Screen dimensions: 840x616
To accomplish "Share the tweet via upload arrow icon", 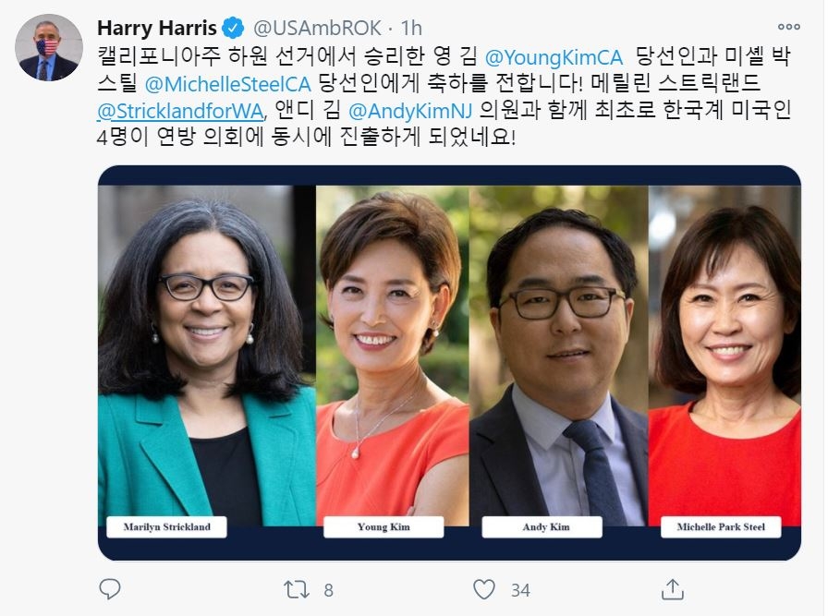I will (673, 588).
